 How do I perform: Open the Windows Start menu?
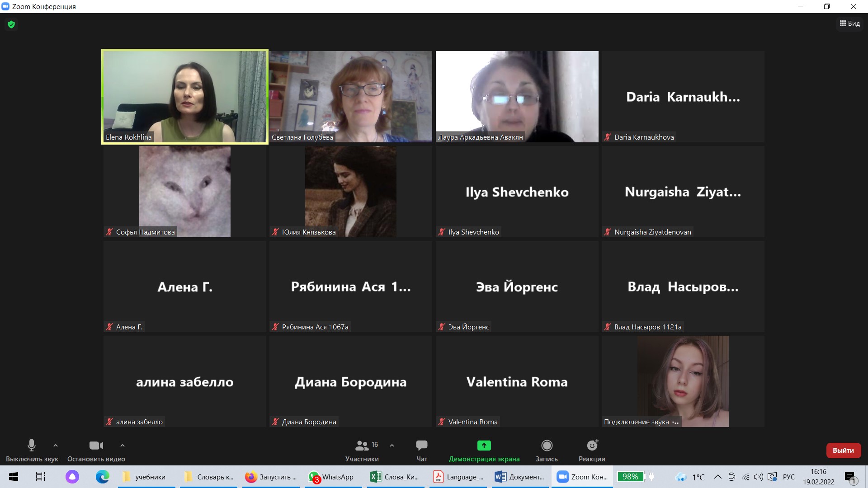coord(14,477)
